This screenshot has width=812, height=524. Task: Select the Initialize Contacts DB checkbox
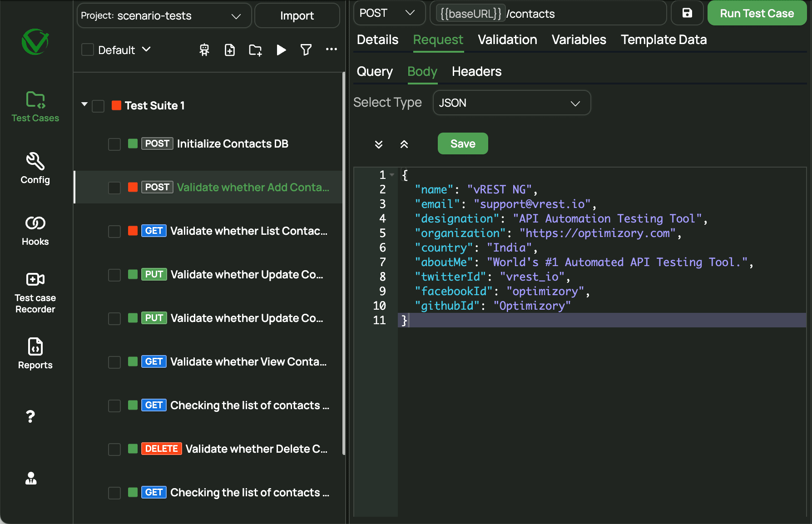114,144
